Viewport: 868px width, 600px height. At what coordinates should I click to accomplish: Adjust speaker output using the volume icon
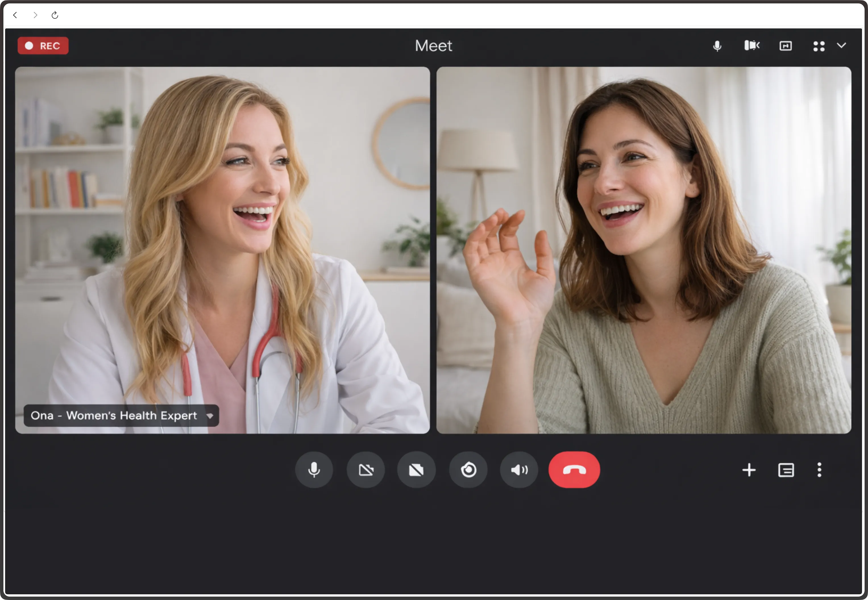pyautogui.click(x=519, y=470)
